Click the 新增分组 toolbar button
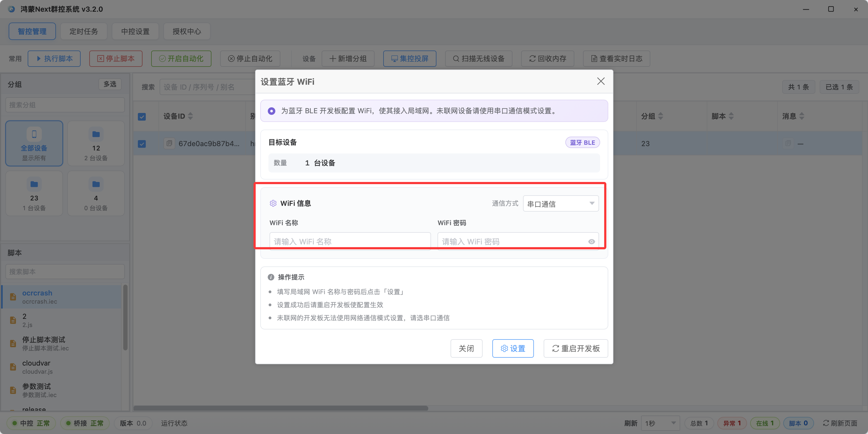The height and width of the screenshot is (434, 868). click(348, 59)
